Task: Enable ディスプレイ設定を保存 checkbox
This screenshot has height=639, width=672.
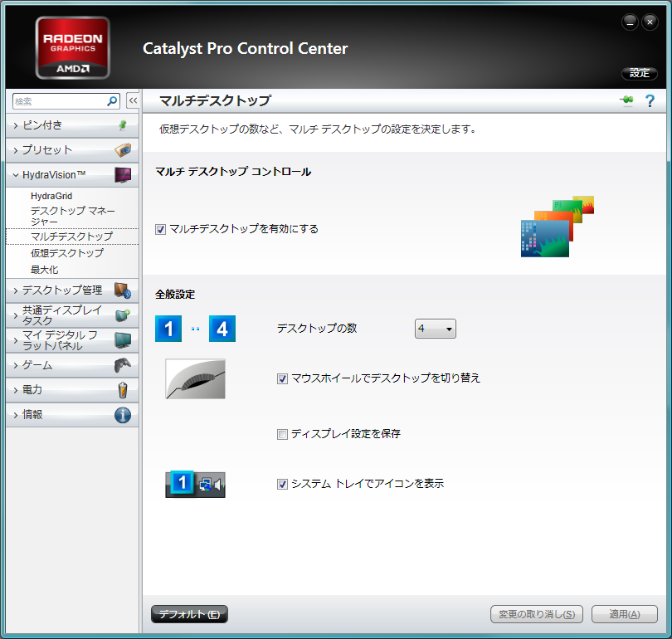Action: click(x=282, y=435)
